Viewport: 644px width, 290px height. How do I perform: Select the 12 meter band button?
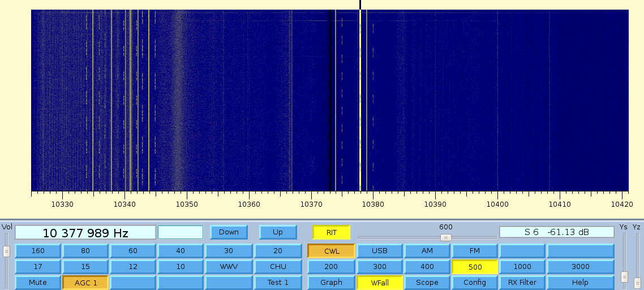pyautogui.click(x=132, y=267)
